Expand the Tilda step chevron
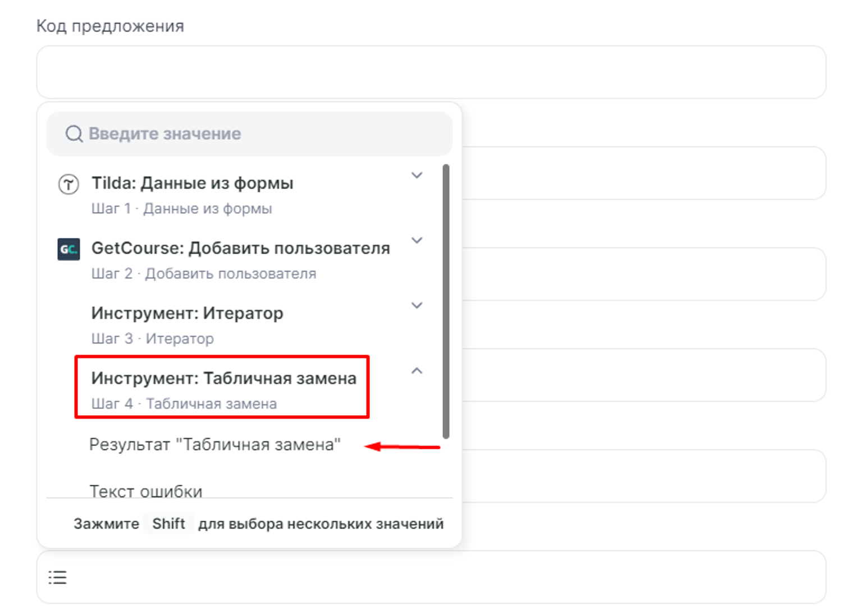The image size is (859, 616). tap(417, 176)
